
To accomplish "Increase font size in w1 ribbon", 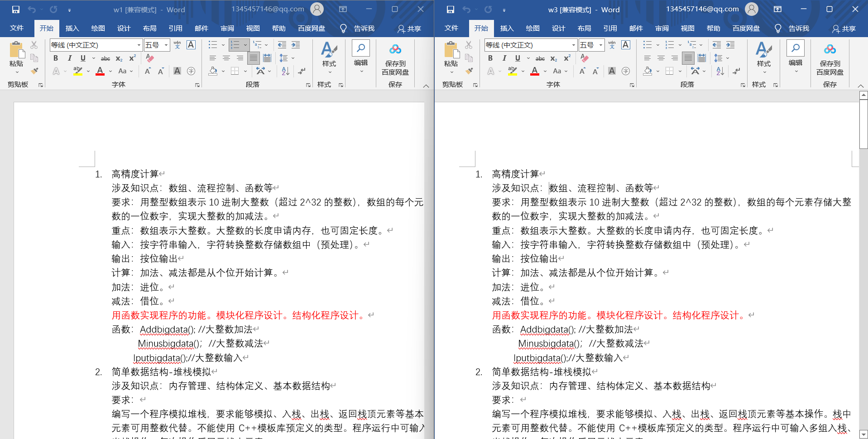I will [x=148, y=71].
